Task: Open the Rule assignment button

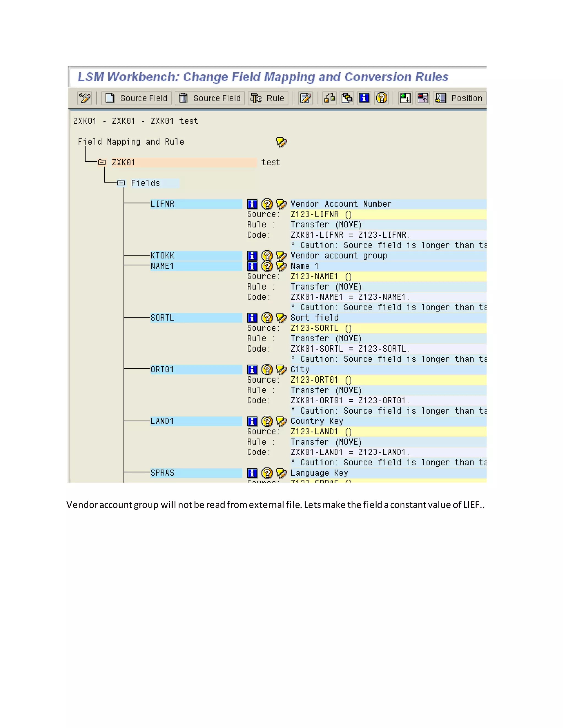Action: pos(268,98)
